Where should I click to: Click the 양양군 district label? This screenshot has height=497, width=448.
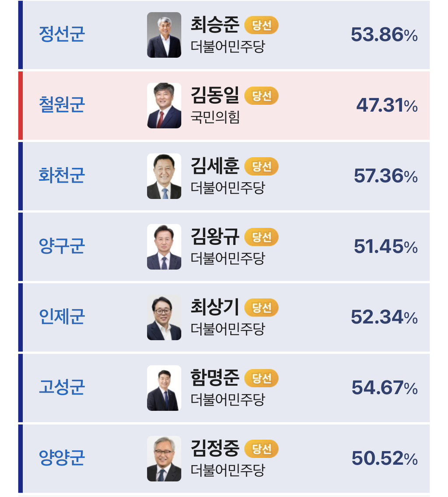pos(62,458)
